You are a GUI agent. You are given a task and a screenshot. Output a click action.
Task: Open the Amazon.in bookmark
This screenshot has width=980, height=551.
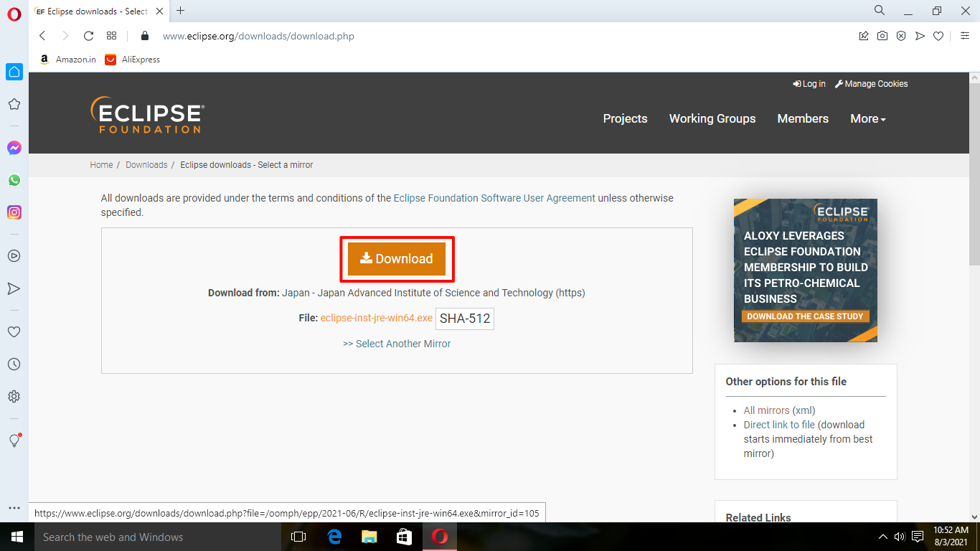coord(67,60)
